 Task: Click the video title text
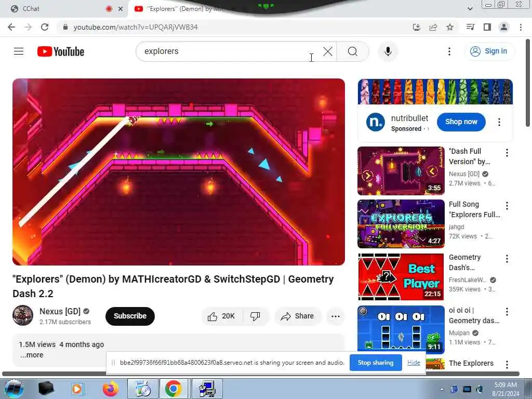[173, 286]
